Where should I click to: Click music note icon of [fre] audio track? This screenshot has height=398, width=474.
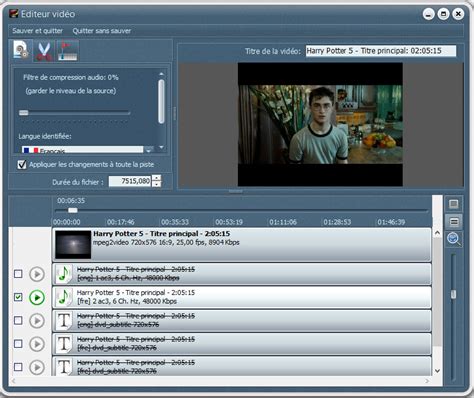pos(64,297)
